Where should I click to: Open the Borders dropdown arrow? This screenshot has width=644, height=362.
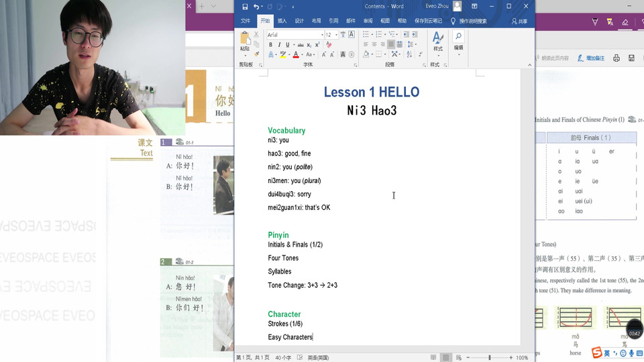click(x=385, y=54)
